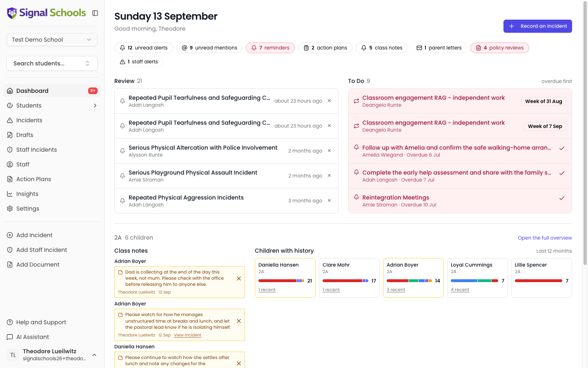Open the full overview link
This screenshot has height=368, width=588.
(x=545, y=238)
